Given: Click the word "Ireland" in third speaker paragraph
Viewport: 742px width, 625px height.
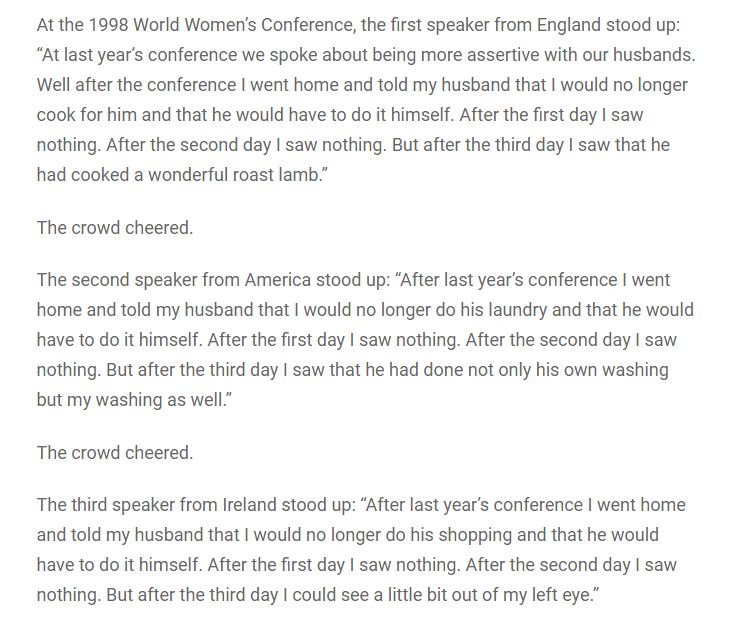Looking at the screenshot, I should coord(250,504).
